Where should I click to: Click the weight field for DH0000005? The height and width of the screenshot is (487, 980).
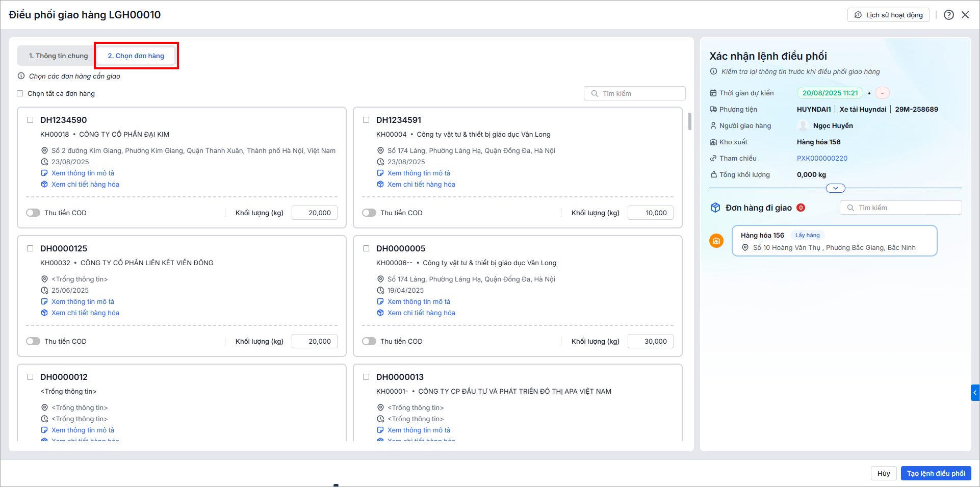[x=650, y=342]
